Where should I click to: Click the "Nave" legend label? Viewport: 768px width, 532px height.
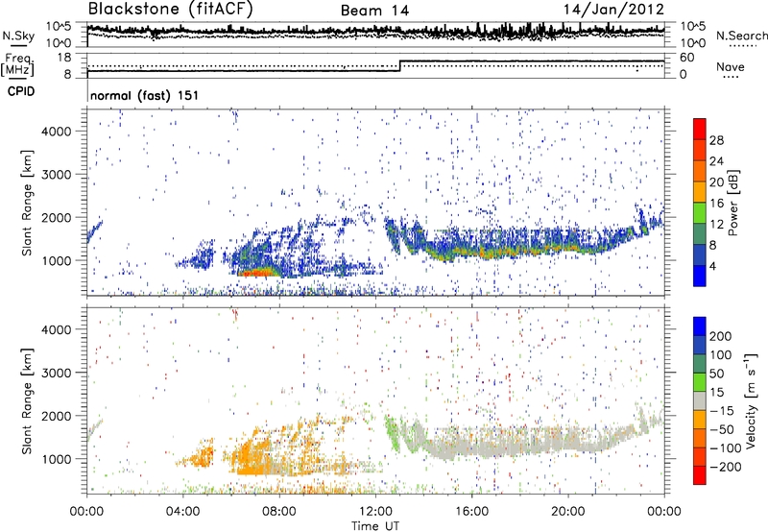point(731,66)
